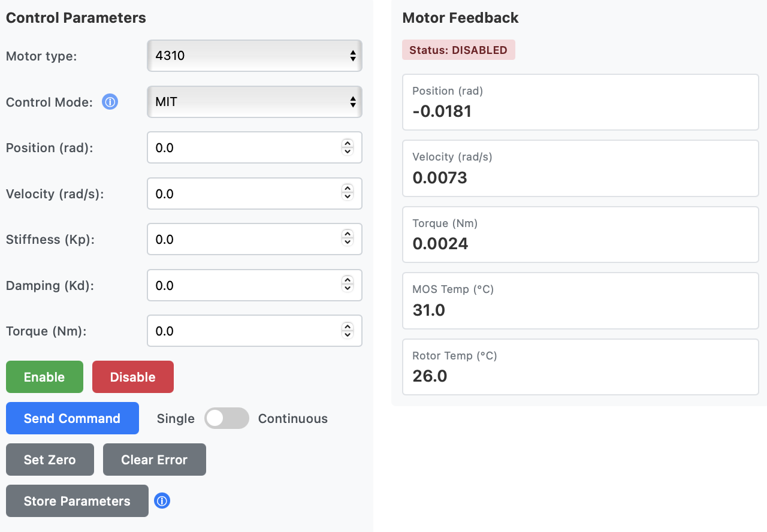The image size is (767, 532).
Task: Decrease Damping using its down arrow
Action: click(x=347, y=289)
